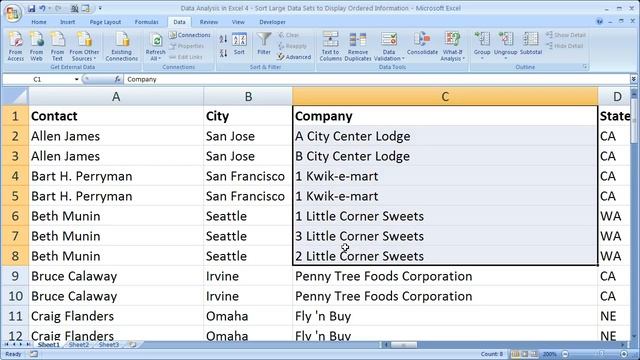Viewport: 640px width, 360px height.
Task: Expand the Group dropdown arrow
Action: (x=482, y=58)
